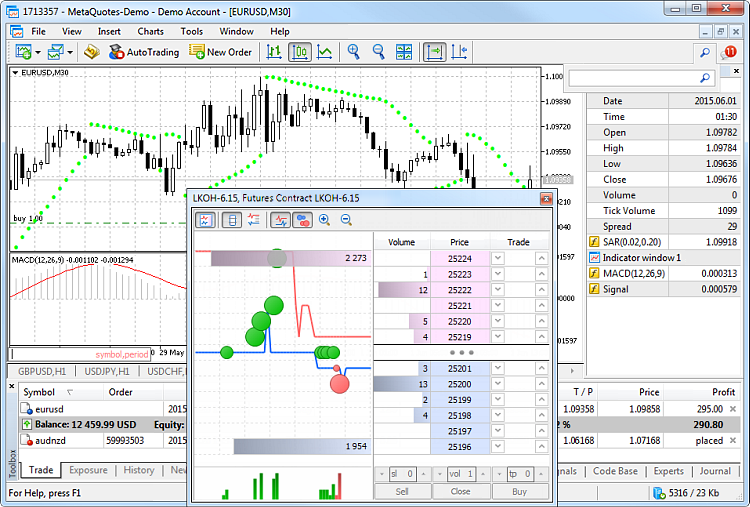Expand the EURUSD,M30 chart title triangle
750x507 pixels.
coord(15,73)
